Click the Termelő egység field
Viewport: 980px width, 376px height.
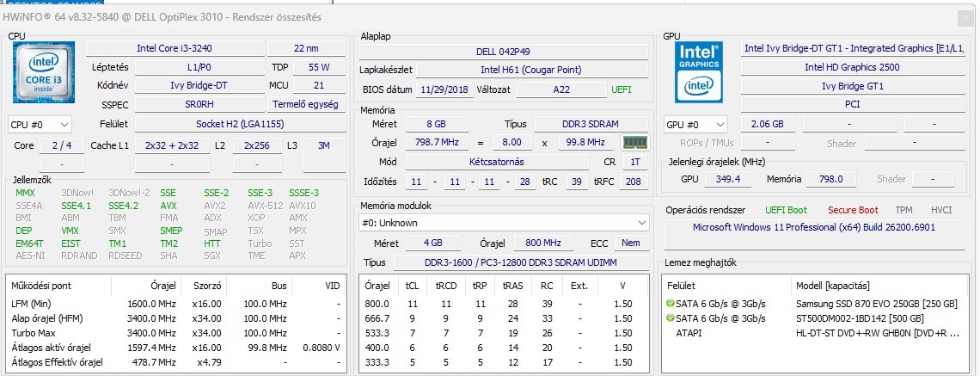pos(306,104)
